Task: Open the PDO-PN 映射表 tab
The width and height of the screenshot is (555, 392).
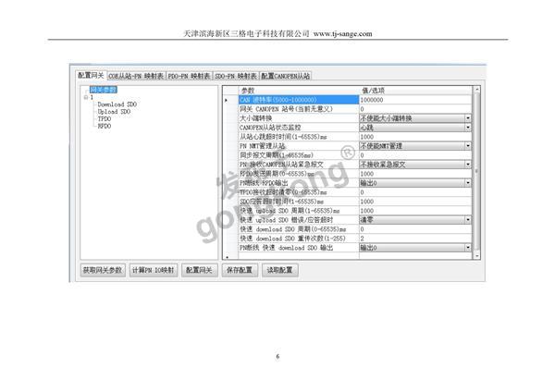Action: (189, 76)
